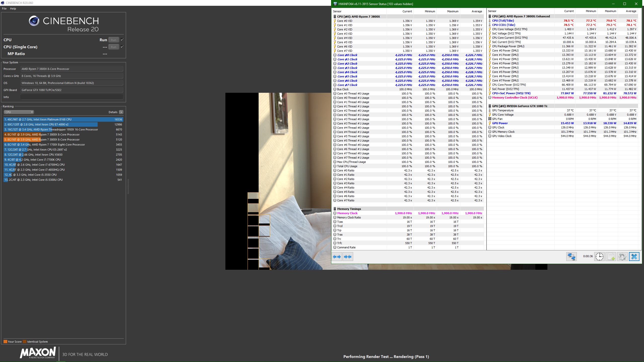Click the circle icon beside Total CPU Usage
The image size is (644, 362).
pyautogui.click(x=335, y=166)
